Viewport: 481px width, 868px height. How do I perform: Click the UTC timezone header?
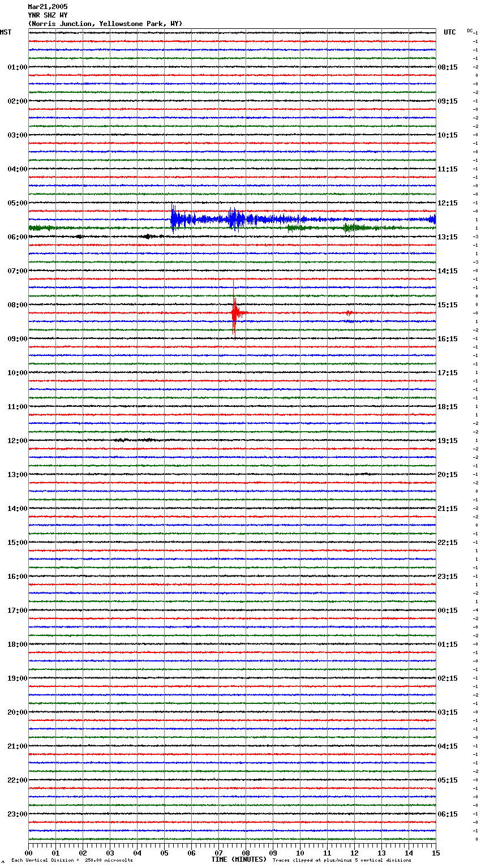click(450, 32)
